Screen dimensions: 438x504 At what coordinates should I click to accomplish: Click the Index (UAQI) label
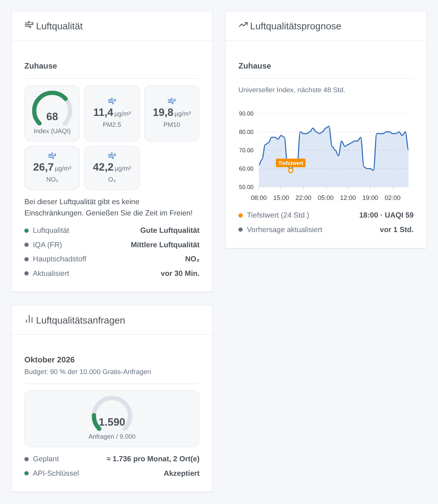(x=52, y=131)
